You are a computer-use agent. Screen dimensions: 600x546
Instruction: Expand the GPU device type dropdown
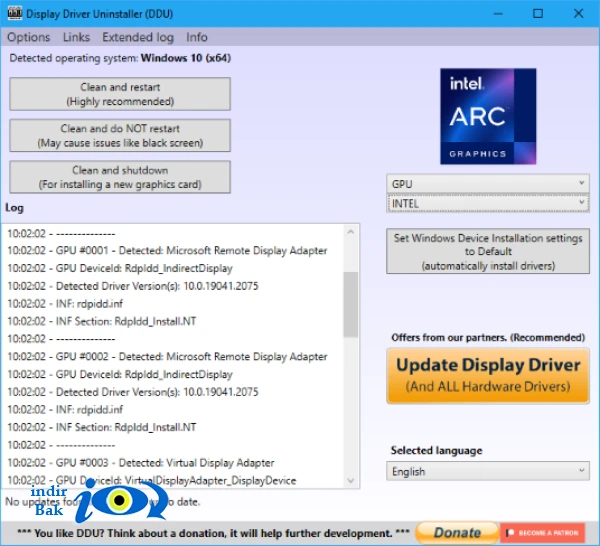point(488,184)
